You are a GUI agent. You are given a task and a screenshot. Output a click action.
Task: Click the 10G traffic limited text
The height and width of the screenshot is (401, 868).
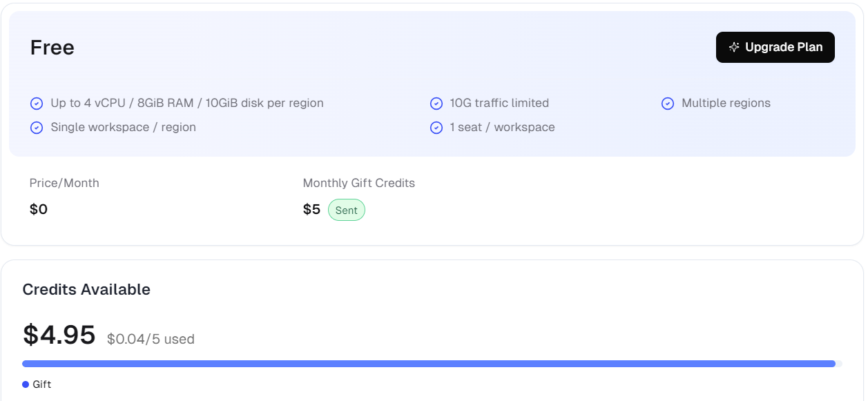pos(499,103)
